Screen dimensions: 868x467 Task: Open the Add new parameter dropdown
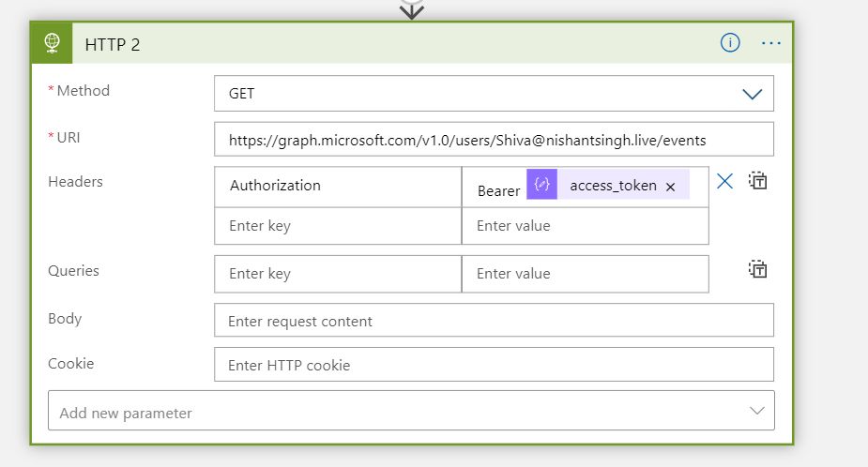(x=411, y=411)
